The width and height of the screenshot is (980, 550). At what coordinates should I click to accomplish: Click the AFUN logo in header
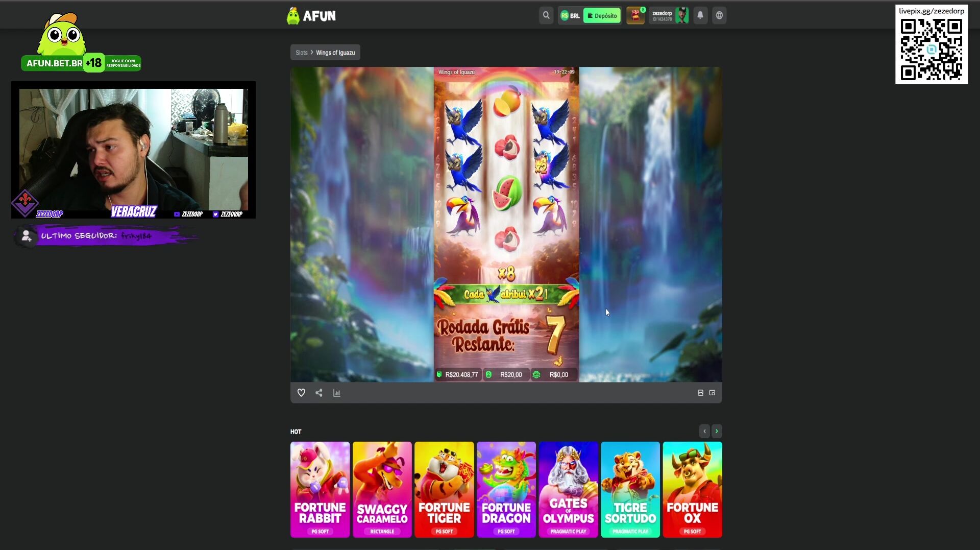coord(311,16)
